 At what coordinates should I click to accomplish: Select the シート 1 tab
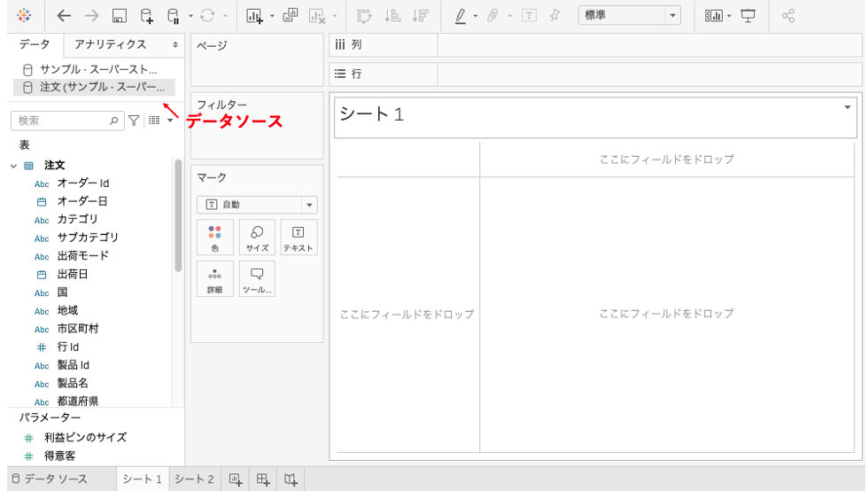pos(142,479)
